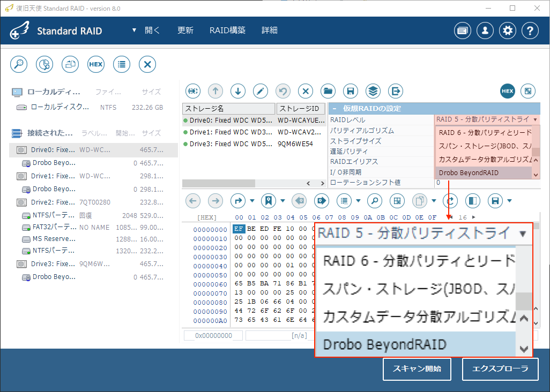This screenshot has height=392, width=550.
Task: Click the bookmark icon in hex toolbar
Action: point(269,201)
